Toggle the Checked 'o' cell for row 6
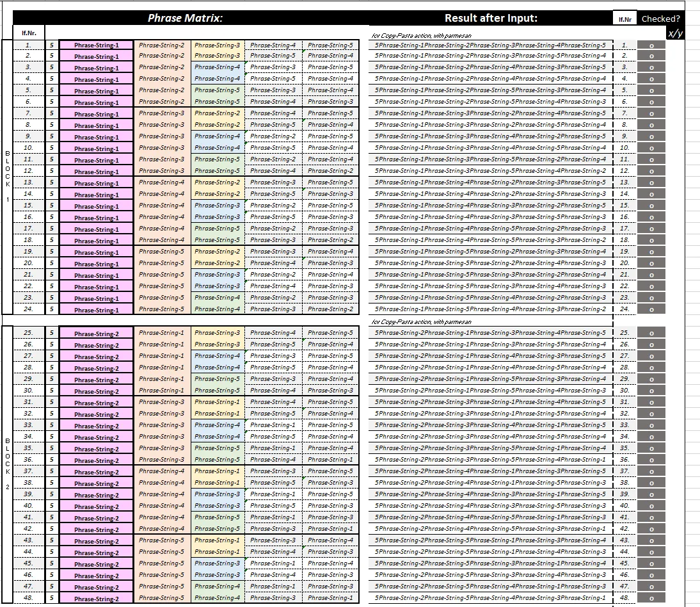Viewport: 700px width, 607px height. (x=651, y=102)
